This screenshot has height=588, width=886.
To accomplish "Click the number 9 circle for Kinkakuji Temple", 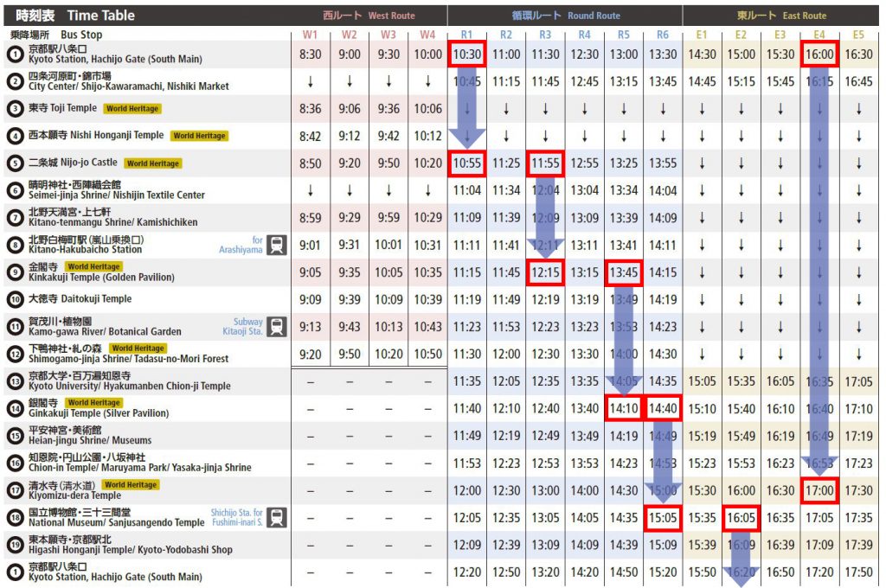I will point(15,272).
